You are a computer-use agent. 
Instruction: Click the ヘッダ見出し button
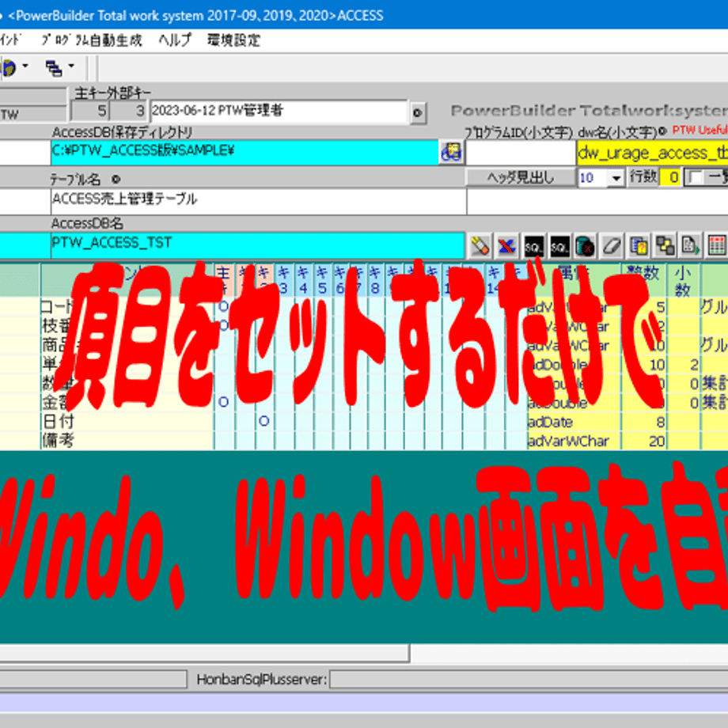click(521, 178)
